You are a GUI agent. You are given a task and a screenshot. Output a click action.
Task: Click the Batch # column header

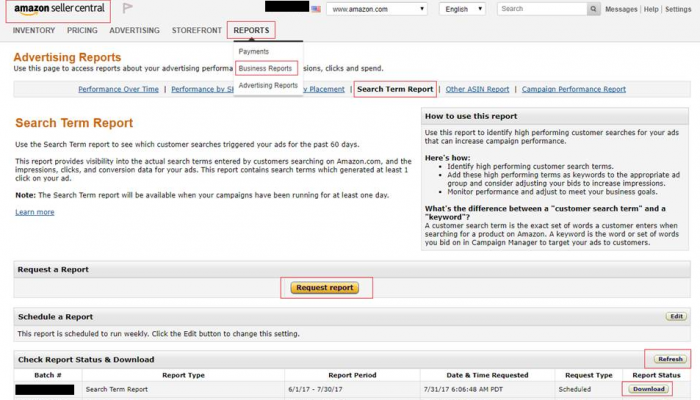(48, 375)
